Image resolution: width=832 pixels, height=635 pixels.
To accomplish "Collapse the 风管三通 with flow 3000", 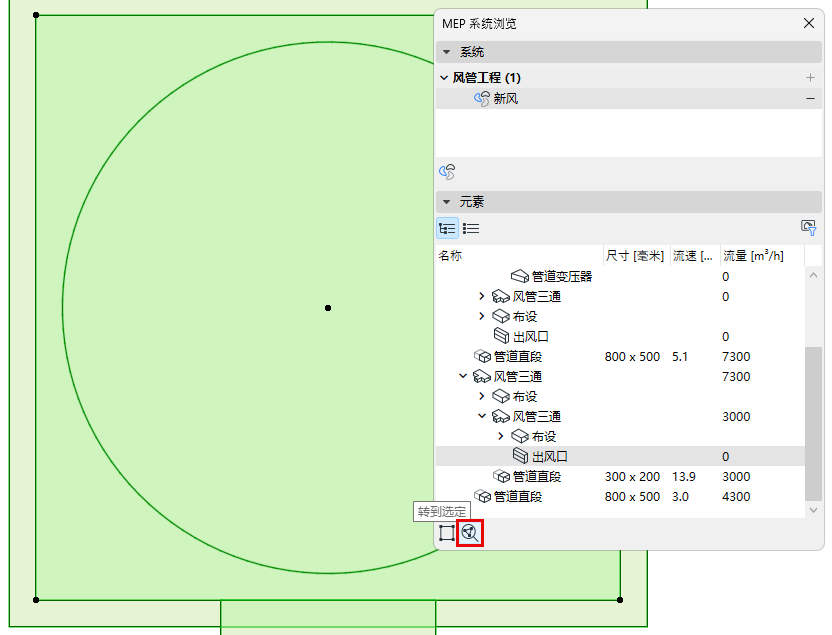I will click(482, 416).
